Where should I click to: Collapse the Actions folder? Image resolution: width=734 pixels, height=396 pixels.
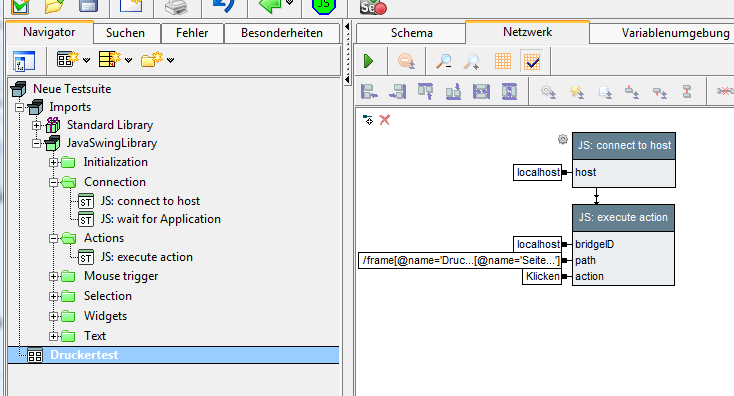(53, 239)
